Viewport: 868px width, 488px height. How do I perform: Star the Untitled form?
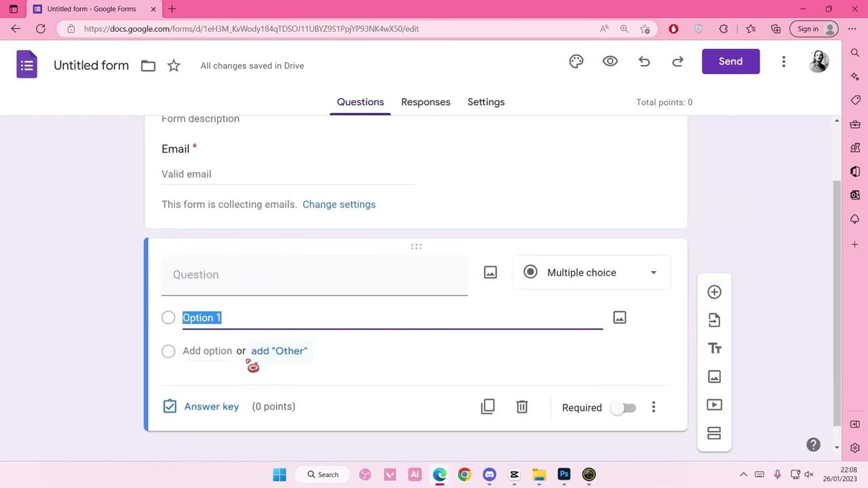point(174,66)
